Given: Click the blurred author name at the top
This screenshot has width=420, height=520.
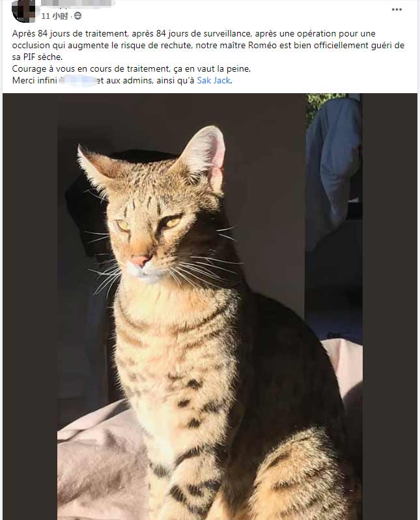Looking at the screenshot, I should pos(77,3).
